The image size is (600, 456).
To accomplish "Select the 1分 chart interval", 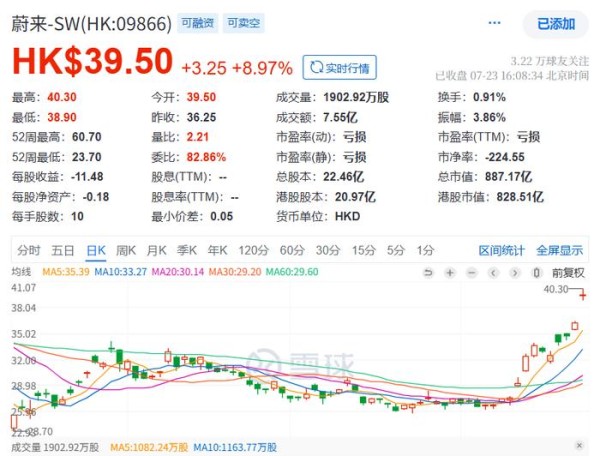I will click(426, 251).
